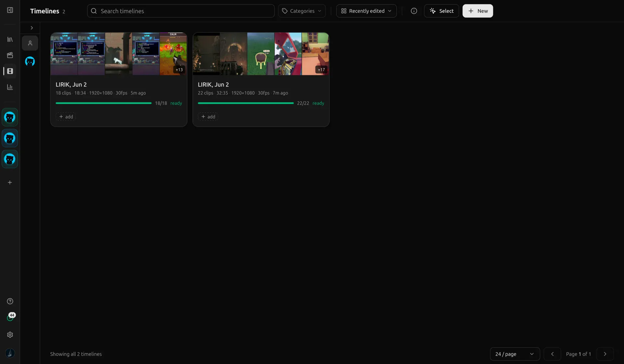Click the +17 more clips badge
This screenshot has width=624, height=364.
[321, 69]
